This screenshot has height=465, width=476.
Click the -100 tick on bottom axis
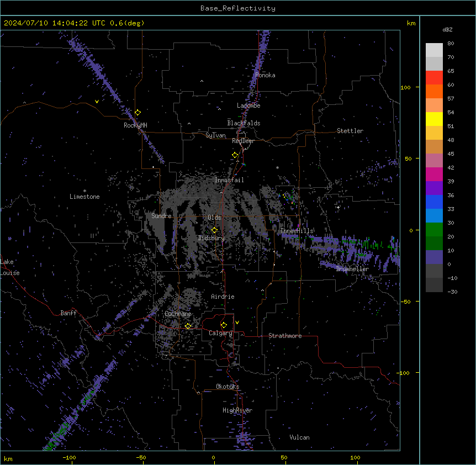coord(69,457)
